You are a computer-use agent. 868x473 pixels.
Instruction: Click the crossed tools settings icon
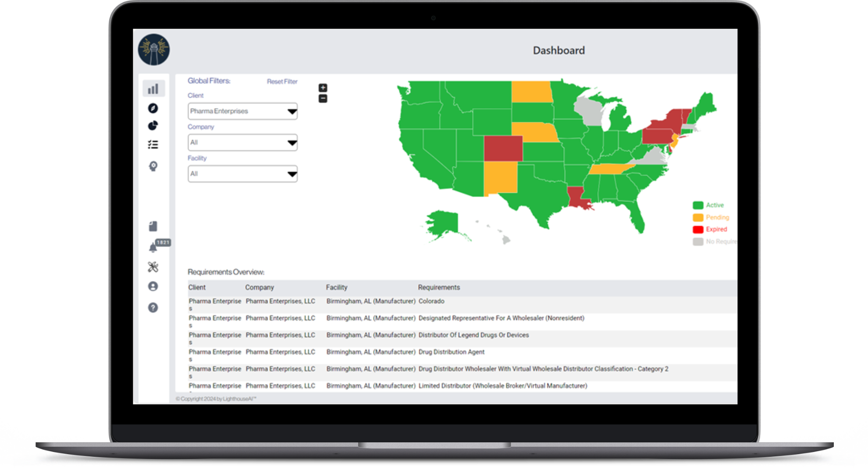point(153,267)
